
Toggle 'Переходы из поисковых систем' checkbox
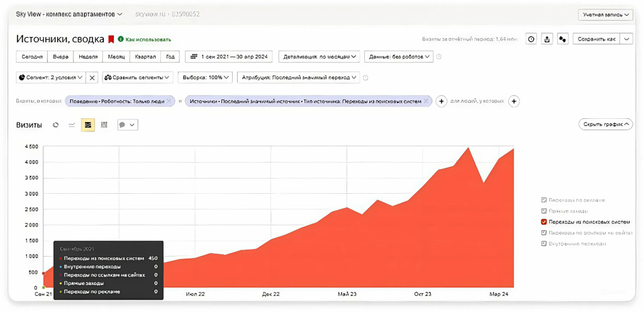click(544, 221)
